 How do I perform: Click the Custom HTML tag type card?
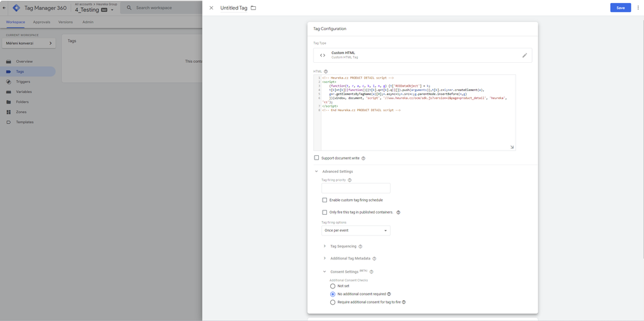coord(423,55)
